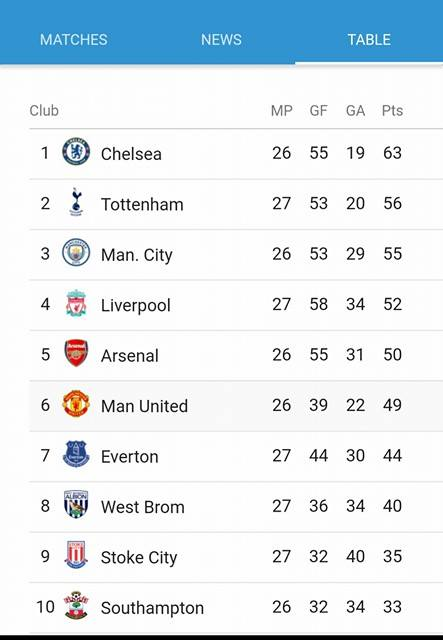Click the West Brom crest

coord(76,504)
